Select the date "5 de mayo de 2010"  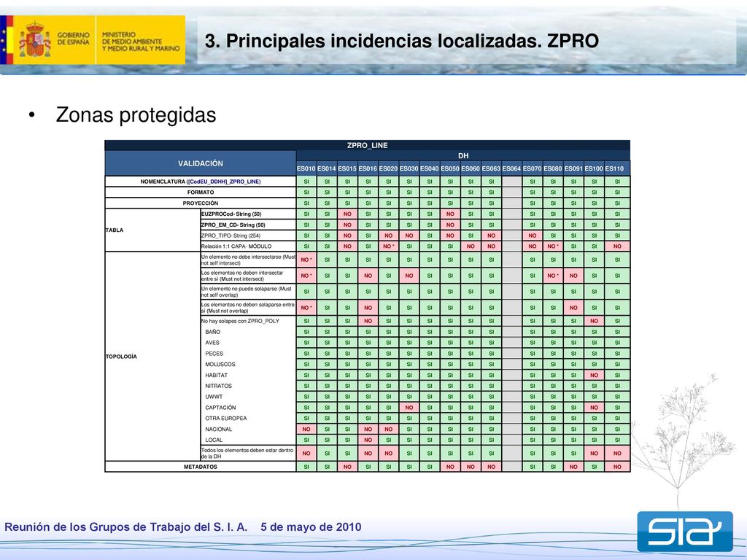tap(311, 527)
